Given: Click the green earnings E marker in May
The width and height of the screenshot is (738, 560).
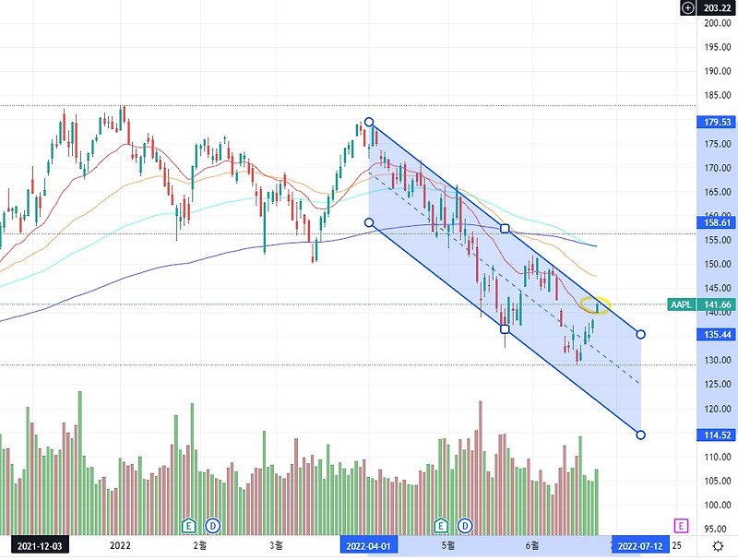Looking at the screenshot, I should coord(441,525).
